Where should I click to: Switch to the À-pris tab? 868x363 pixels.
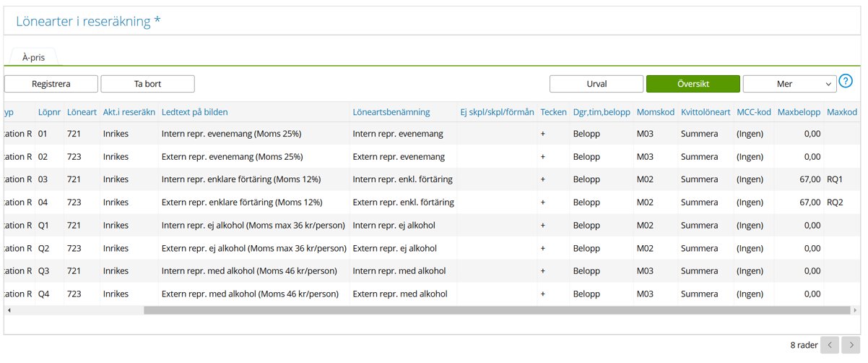coord(33,57)
